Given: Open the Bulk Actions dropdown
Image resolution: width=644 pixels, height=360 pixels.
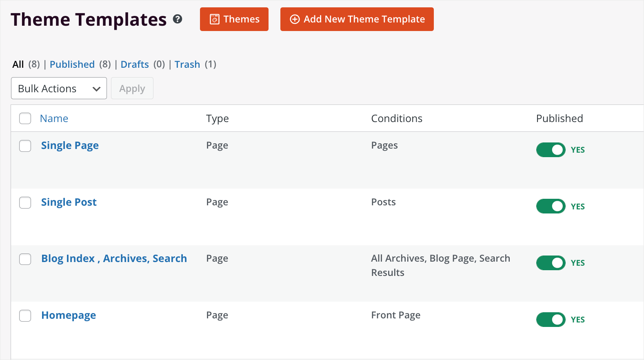Looking at the screenshot, I should tap(59, 88).
